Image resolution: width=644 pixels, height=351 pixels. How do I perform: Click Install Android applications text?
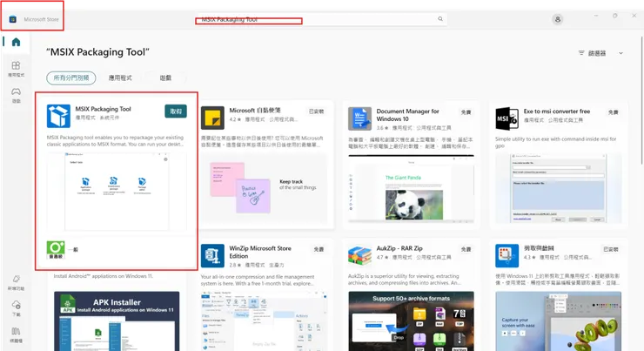click(104, 276)
